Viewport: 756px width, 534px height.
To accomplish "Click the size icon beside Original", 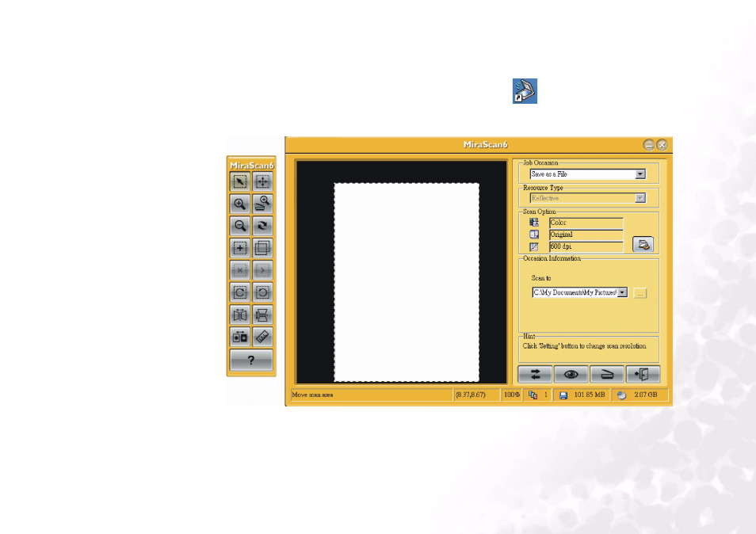I will (534, 235).
